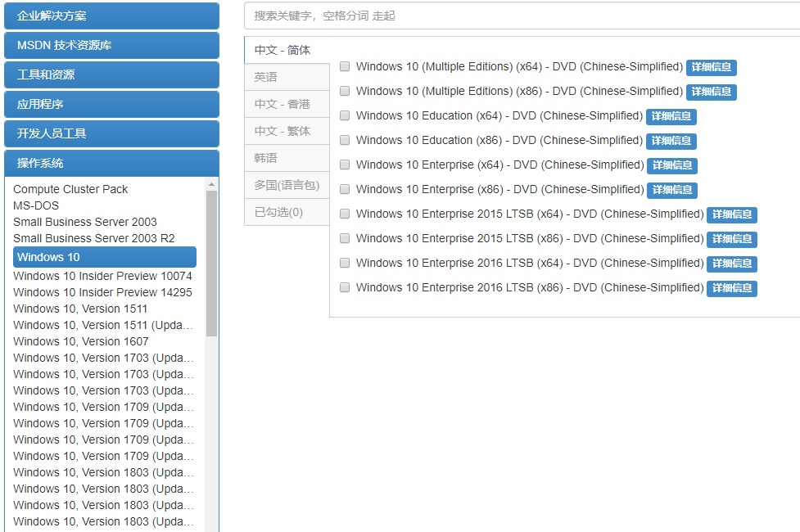
Task: Choose Windows 10, Version 1511 (Upda… entry
Action: (x=103, y=325)
